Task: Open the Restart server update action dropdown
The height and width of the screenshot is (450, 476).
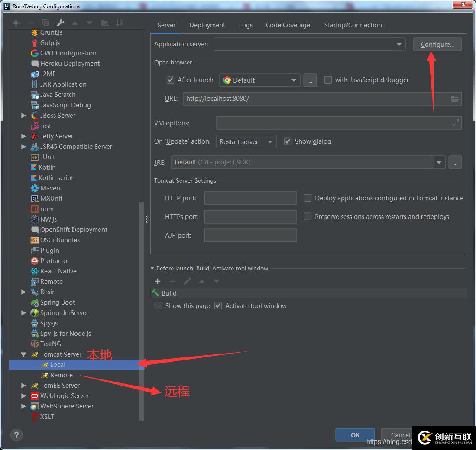Action: click(246, 141)
